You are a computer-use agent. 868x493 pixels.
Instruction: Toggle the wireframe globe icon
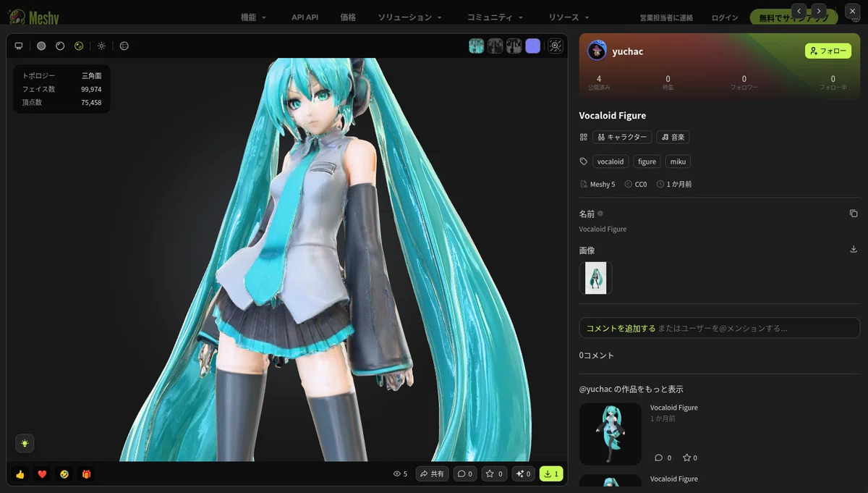point(124,46)
